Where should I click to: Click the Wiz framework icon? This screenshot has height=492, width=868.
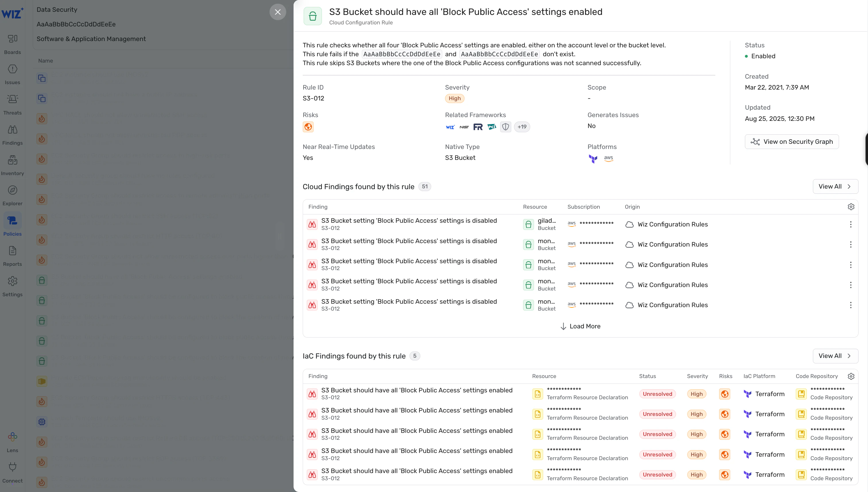click(x=450, y=127)
